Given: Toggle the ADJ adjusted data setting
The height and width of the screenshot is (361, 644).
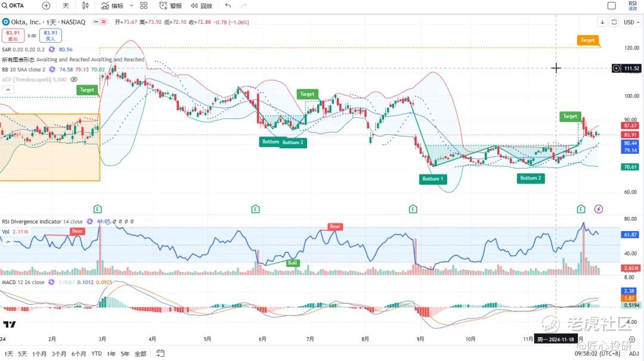Looking at the screenshot, I should click(x=634, y=354).
